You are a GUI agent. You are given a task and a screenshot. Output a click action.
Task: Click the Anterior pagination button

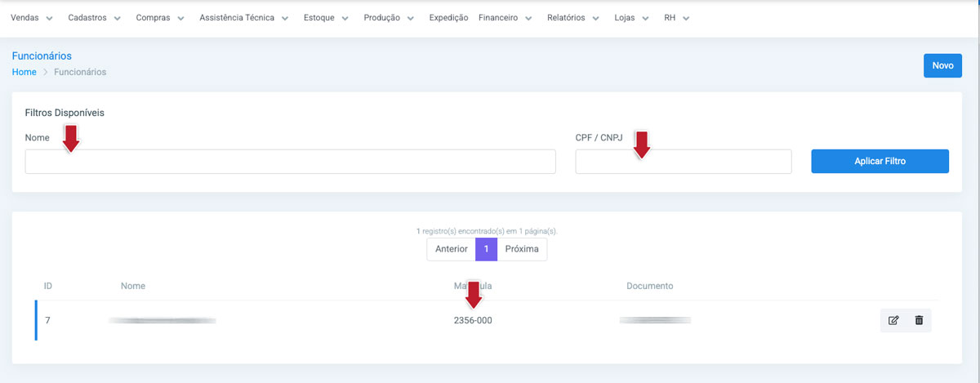pyautogui.click(x=451, y=249)
